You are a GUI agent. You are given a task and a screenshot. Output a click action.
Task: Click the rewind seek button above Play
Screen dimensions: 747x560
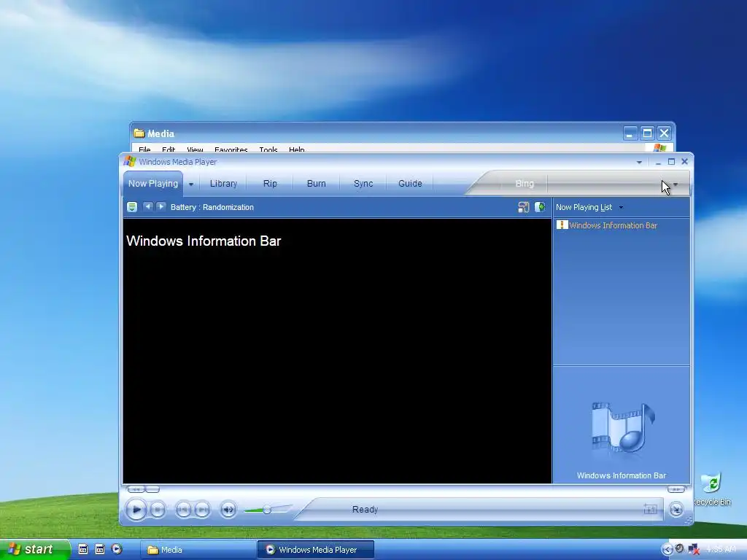(x=136, y=489)
